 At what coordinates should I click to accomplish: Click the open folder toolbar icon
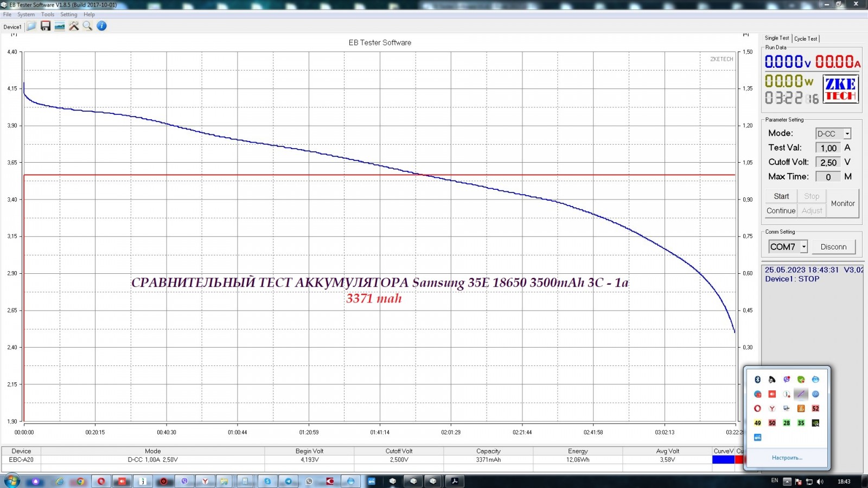click(31, 26)
